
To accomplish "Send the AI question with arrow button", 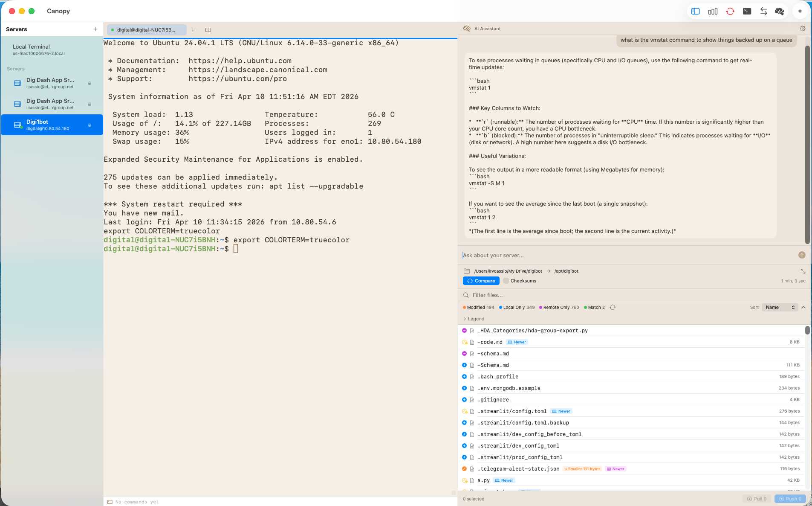I will pyautogui.click(x=802, y=255).
